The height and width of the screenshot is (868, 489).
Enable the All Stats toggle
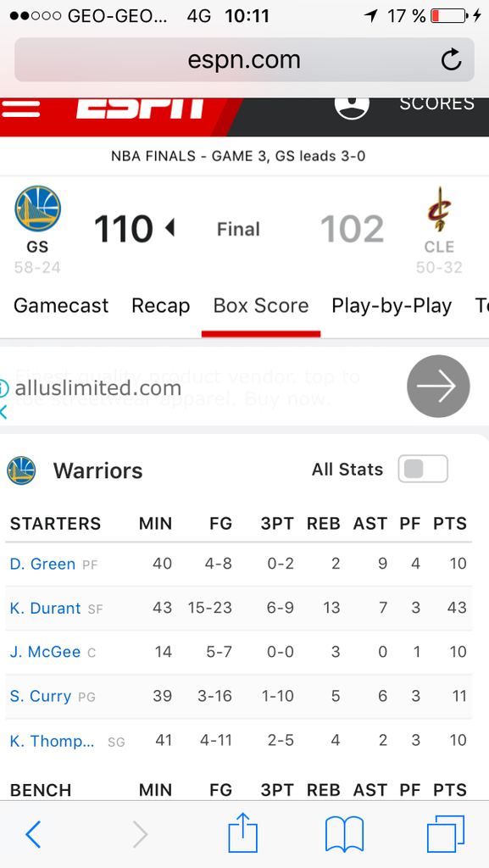[423, 469]
